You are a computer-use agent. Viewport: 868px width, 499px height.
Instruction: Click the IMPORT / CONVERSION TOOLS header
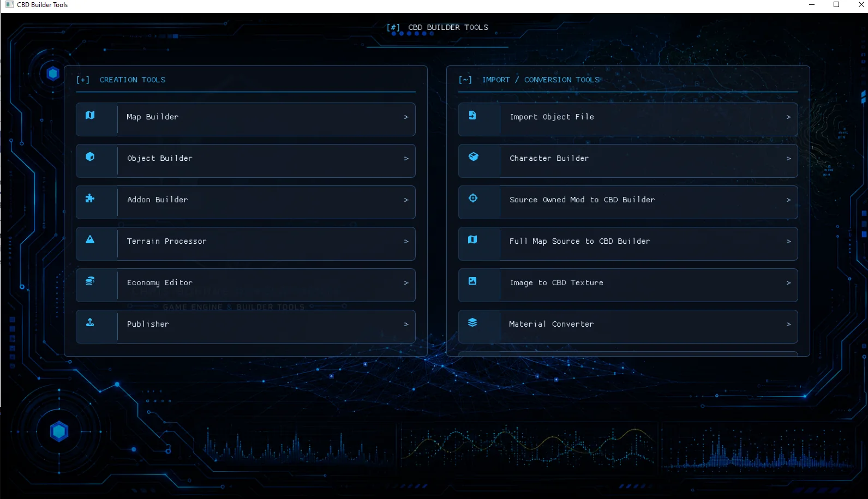(541, 80)
